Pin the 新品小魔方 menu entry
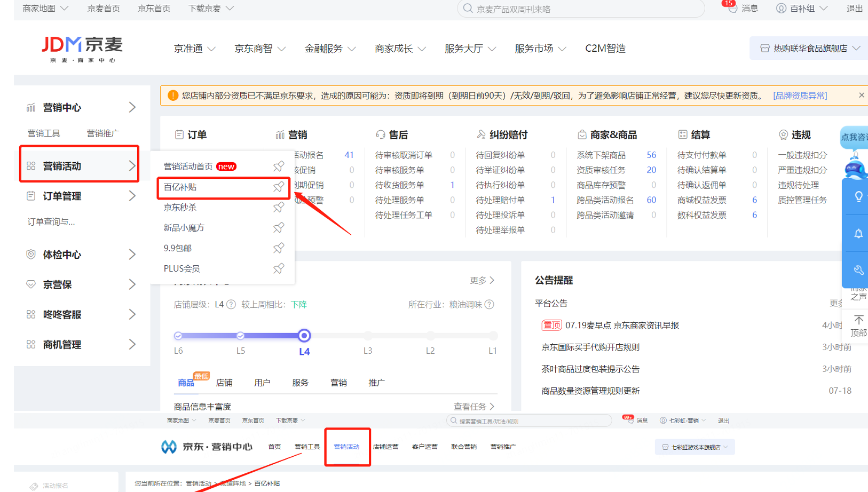The width and height of the screenshot is (868, 492). pyautogui.click(x=279, y=228)
